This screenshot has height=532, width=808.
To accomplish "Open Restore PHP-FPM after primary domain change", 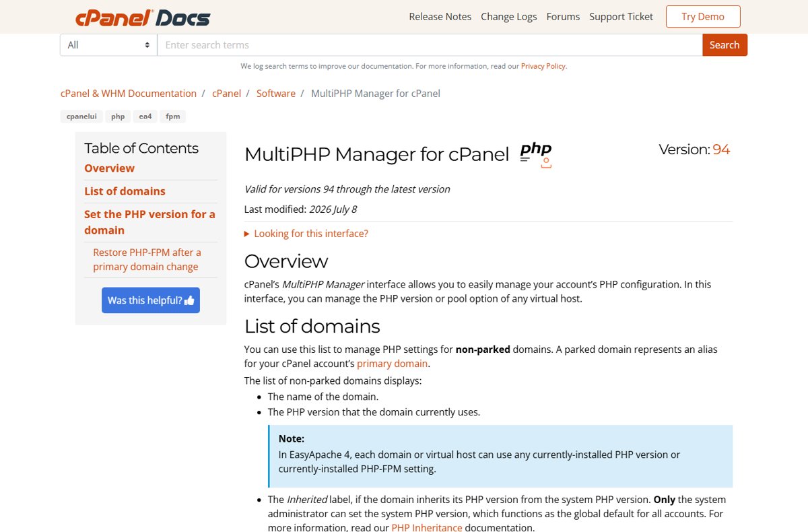I will coord(147,259).
